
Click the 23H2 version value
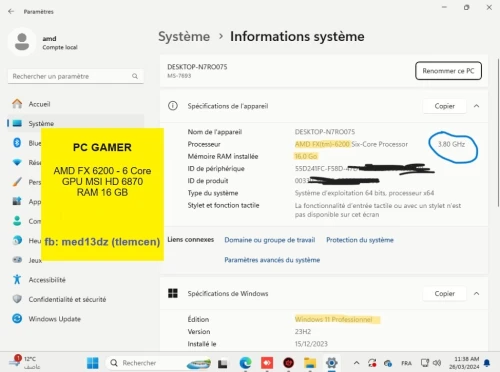(x=303, y=332)
